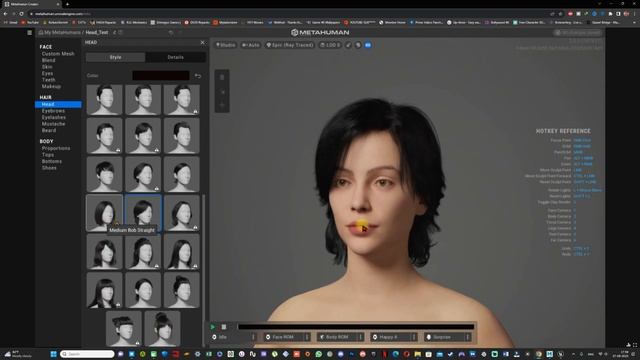The height and width of the screenshot is (360, 640).
Task: Switch to the Style tab
Action: [x=116, y=57]
